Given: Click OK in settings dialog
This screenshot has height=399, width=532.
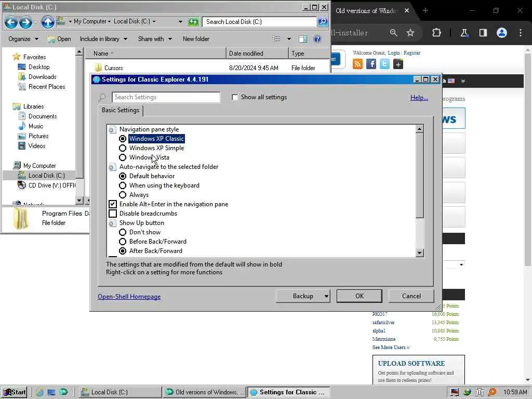Looking at the screenshot, I should [360, 296].
